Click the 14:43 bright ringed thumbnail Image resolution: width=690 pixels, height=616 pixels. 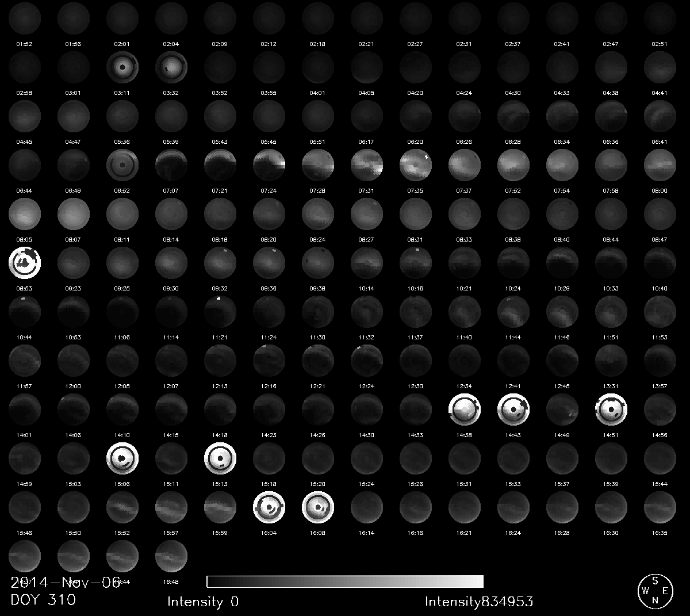coord(513,410)
